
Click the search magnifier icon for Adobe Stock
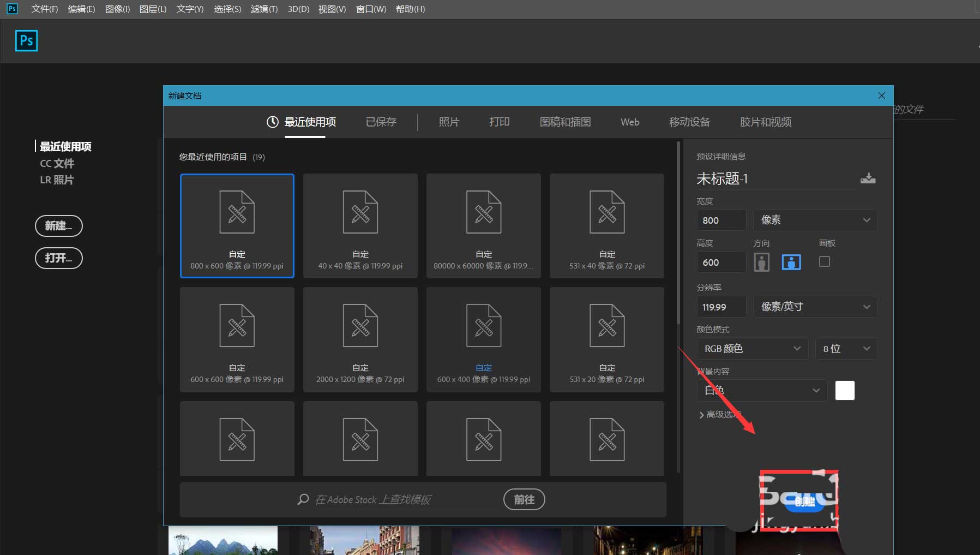point(303,499)
